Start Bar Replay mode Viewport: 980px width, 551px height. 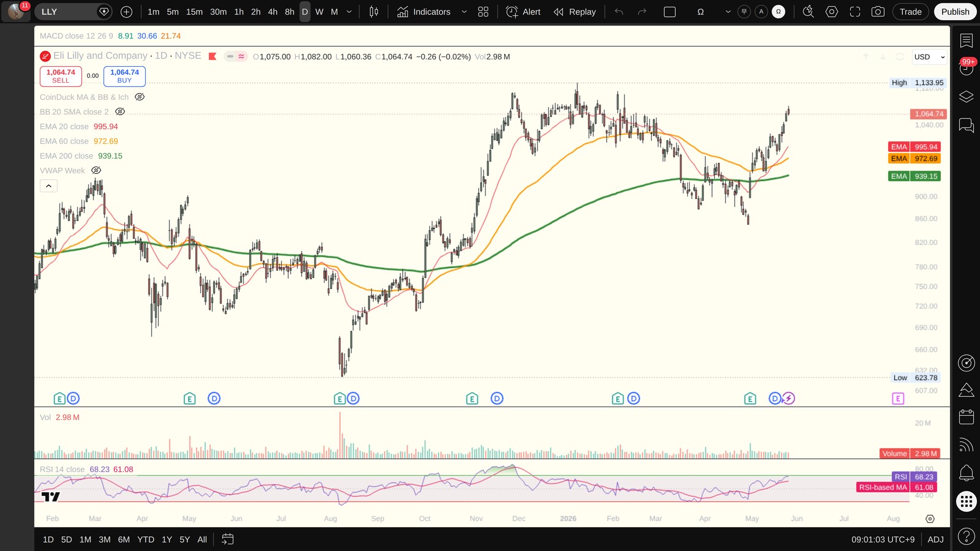click(574, 12)
